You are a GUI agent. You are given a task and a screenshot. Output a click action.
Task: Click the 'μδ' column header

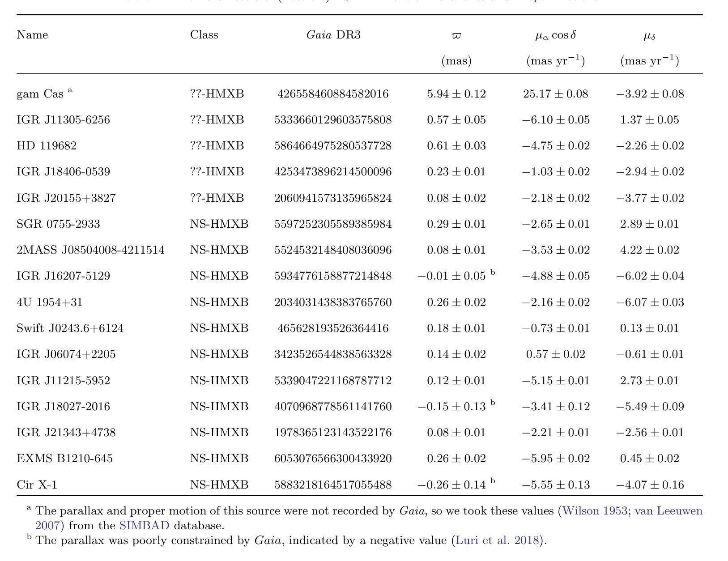(x=650, y=36)
